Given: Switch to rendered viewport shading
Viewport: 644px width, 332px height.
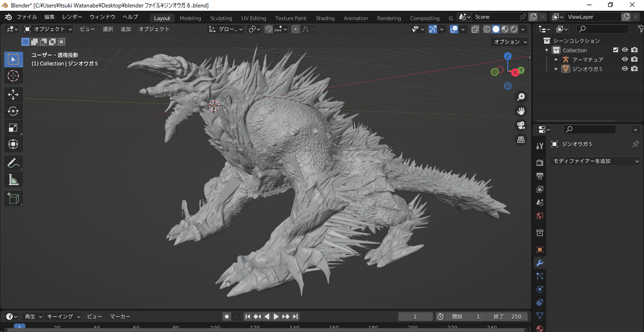Looking at the screenshot, I should (514, 29).
